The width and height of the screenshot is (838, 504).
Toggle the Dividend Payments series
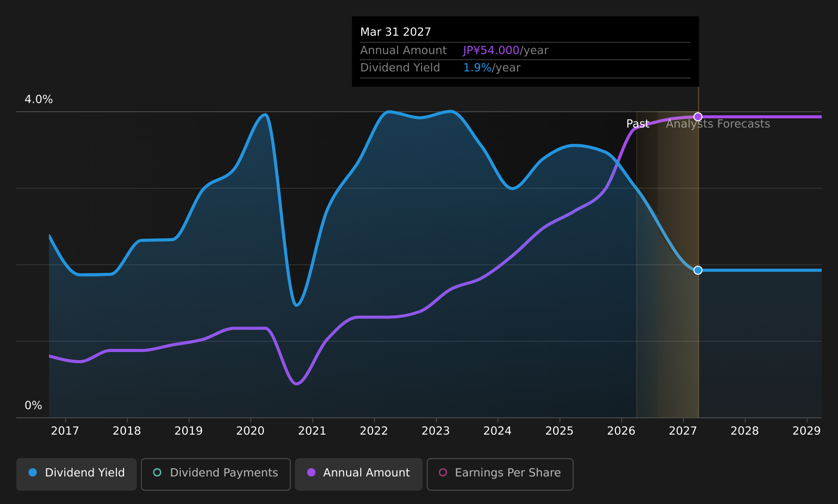[216, 474]
